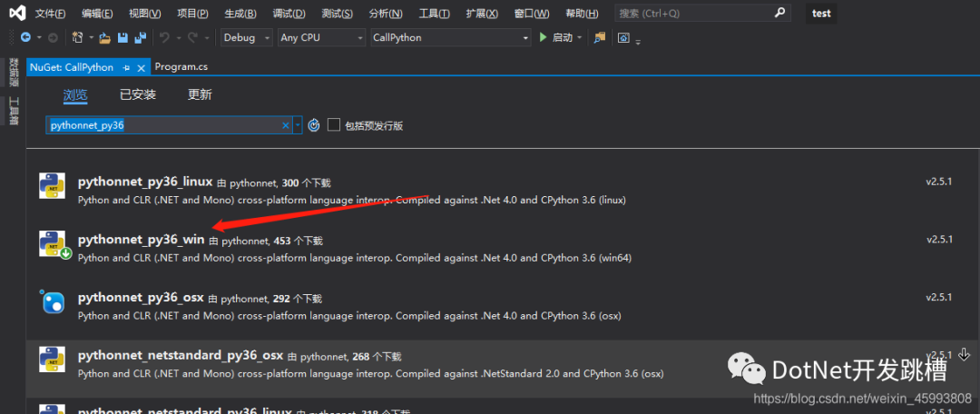Viewport: 980px width, 414px height.
Task: Open the 帮助(H) menu
Action: coord(582,13)
